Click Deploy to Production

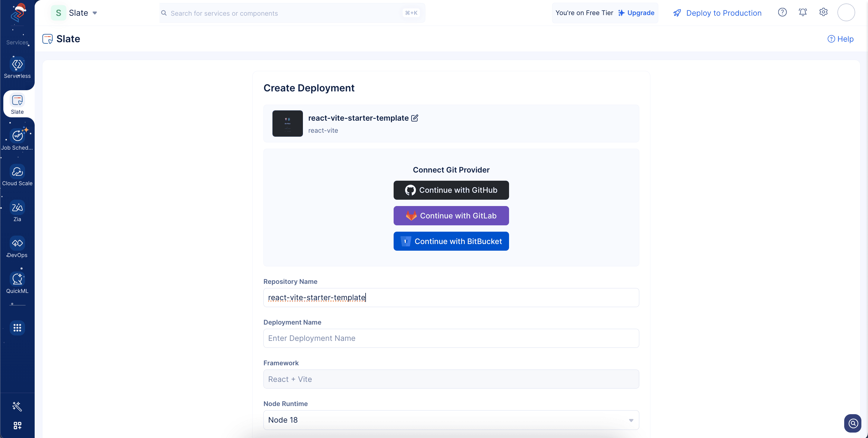(724, 13)
